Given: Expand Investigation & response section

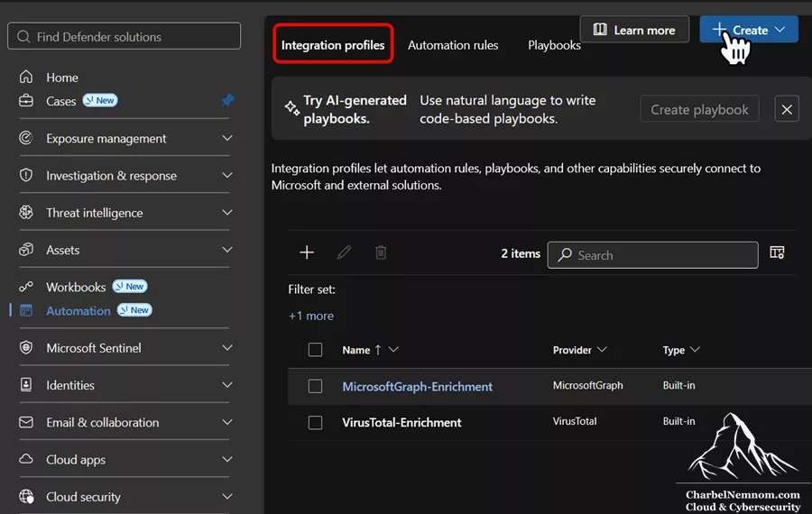Looking at the screenshot, I should coord(226,176).
